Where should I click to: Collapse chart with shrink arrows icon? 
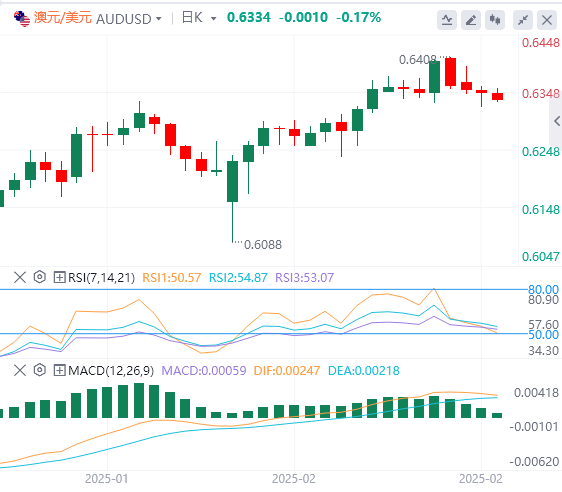pyautogui.click(x=523, y=20)
